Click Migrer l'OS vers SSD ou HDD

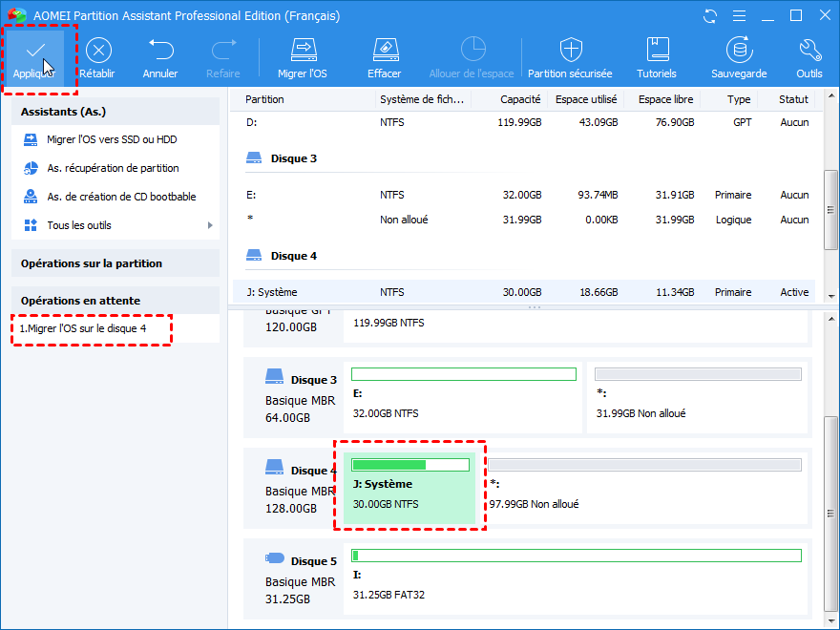click(112, 139)
